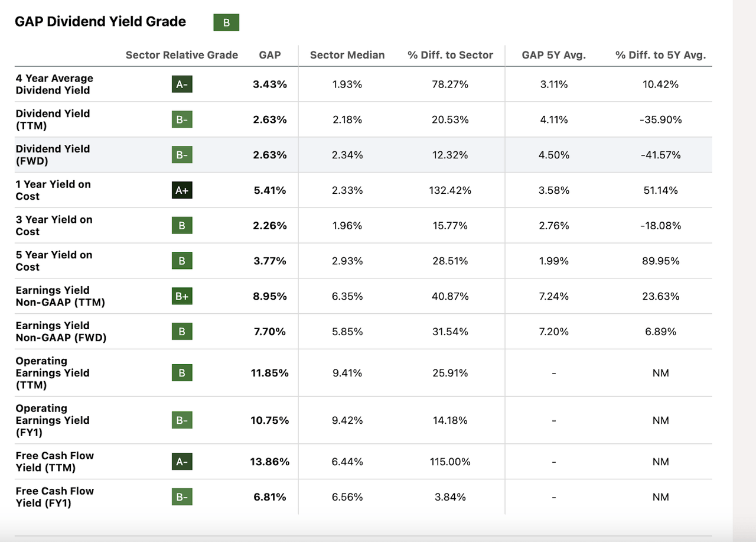Viewport: 756px width, 542px height.
Task: Select the Free Cash Flow Yield (TTM) label
Action: [54, 462]
